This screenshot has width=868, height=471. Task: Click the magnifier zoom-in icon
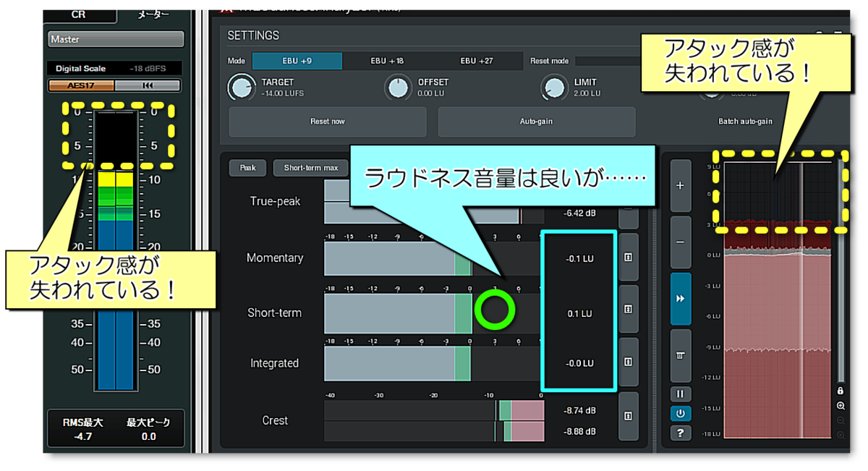coord(841,407)
